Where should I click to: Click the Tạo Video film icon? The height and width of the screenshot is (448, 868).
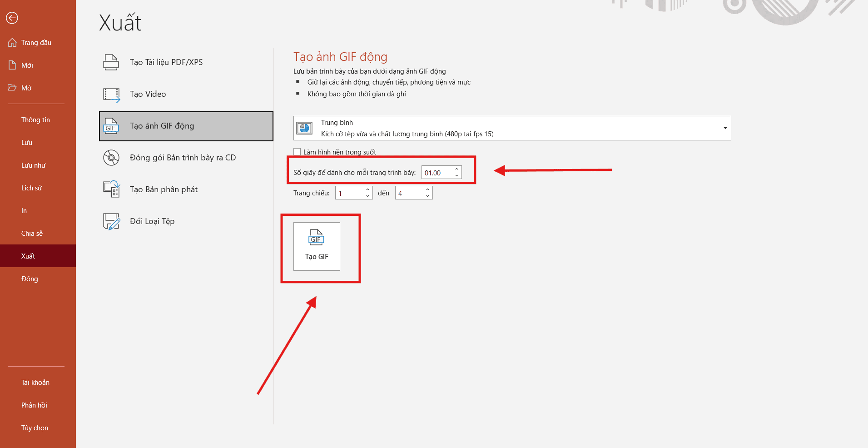point(111,95)
